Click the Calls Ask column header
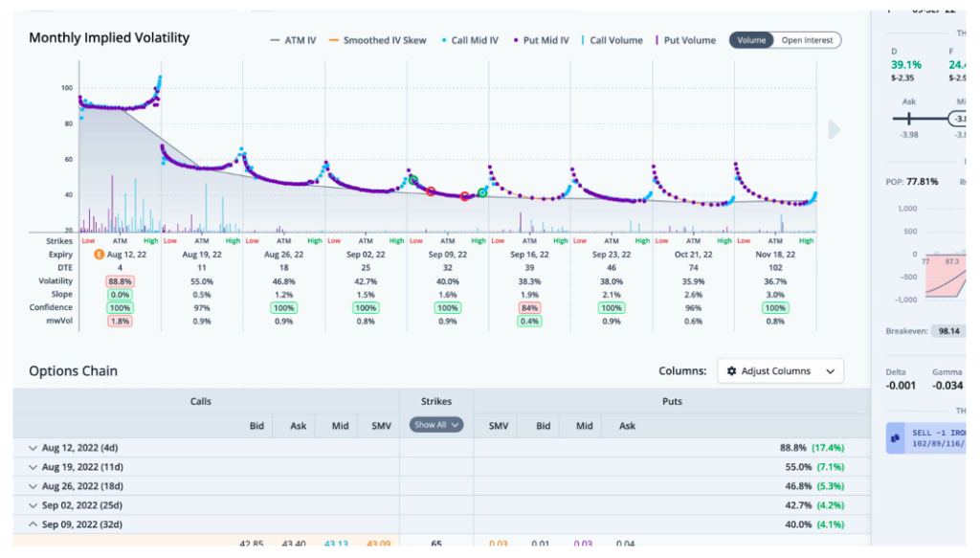The width and height of the screenshot is (980, 558). click(299, 426)
